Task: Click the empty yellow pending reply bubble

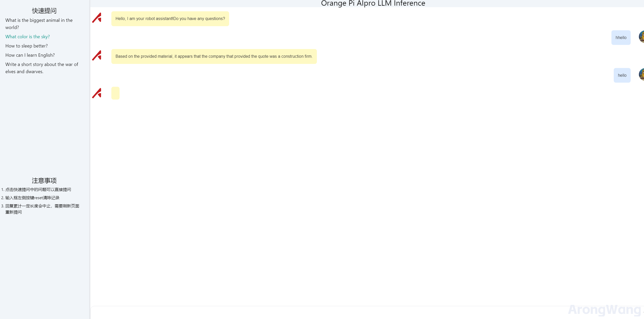Action: tap(115, 93)
